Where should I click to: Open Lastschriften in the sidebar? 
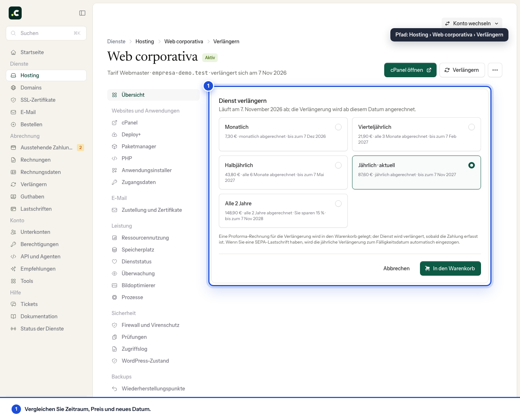(46, 209)
